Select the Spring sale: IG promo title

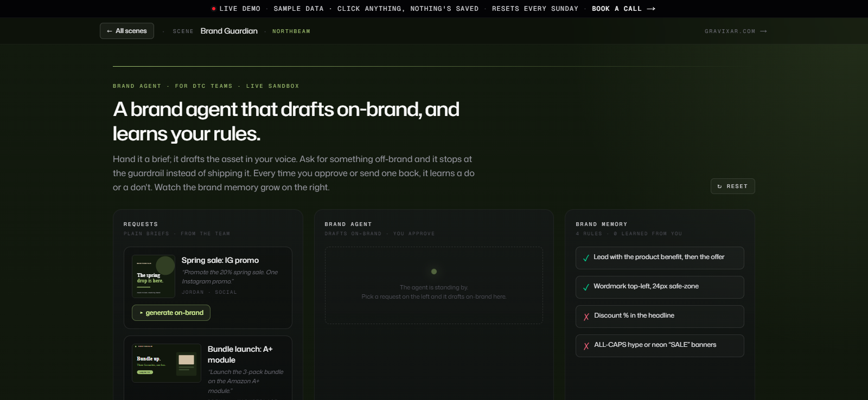[x=220, y=260]
